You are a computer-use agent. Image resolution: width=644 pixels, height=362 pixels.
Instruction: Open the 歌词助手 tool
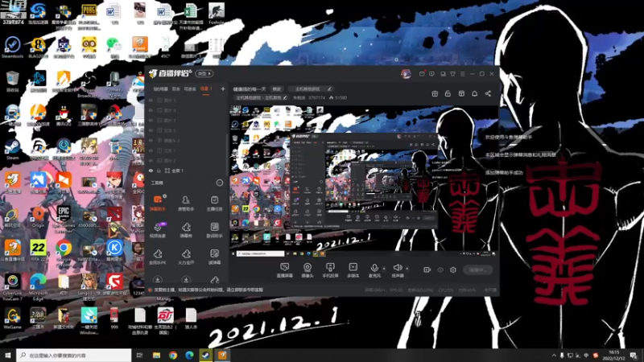point(214,230)
